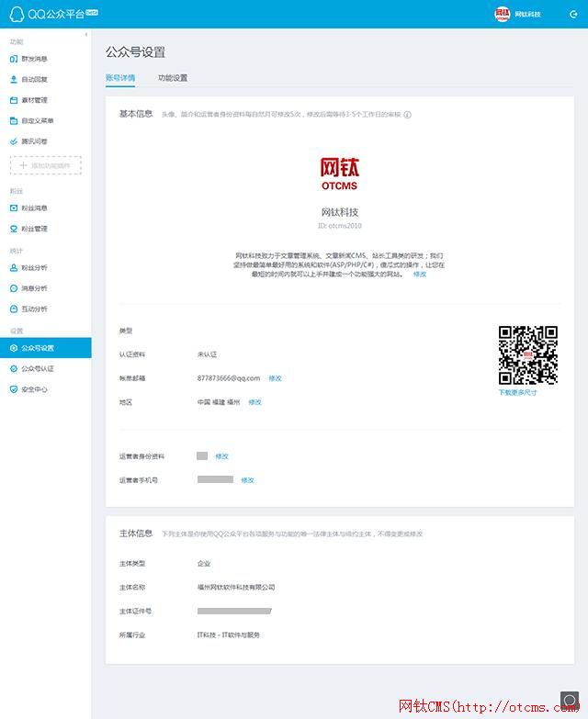
Task: Click the 网钛科技 account name under the logo
Action: tap(339, 212)
